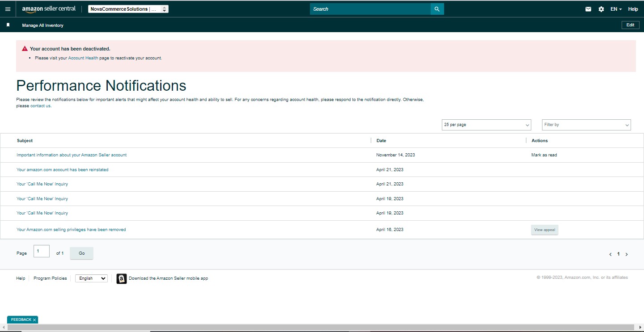This screenshot has height=332, width=644.
Task: Focus the top Search field
Action: (x=370, y=9)
